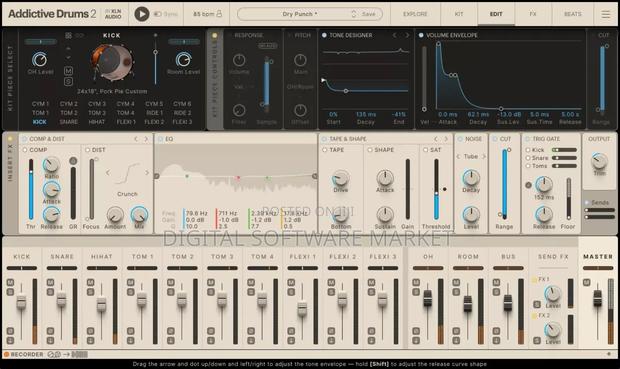Select the SNARE kit piece
The width and height of the screenshot is (620, 369).
click(x=68, y=122)
